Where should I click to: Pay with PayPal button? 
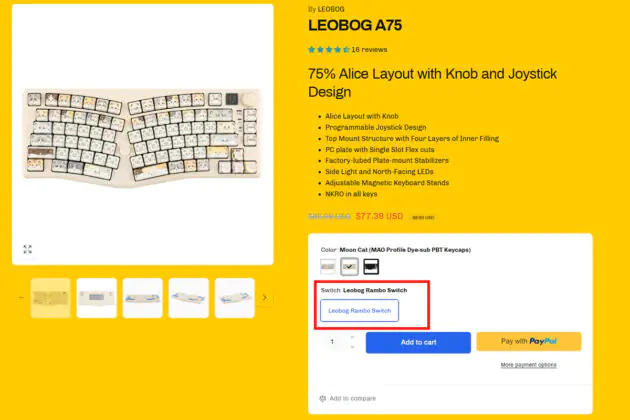(x=529, y=341)
